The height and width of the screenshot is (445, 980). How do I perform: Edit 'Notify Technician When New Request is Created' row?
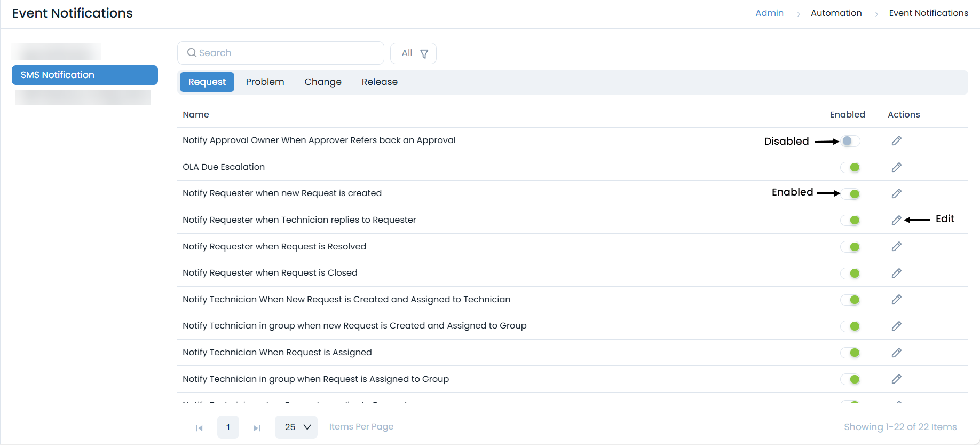pos(896,299)
